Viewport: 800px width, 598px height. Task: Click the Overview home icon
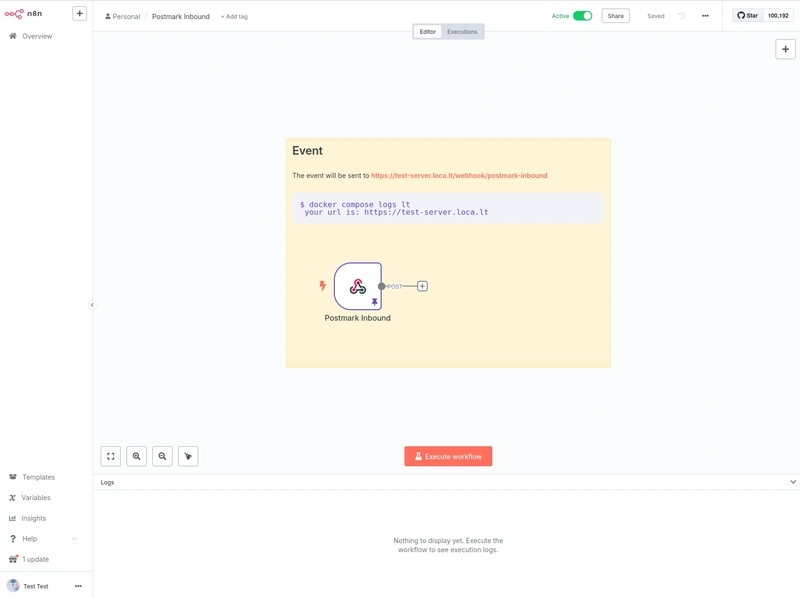pyautogui.click(x=13, y=36)
